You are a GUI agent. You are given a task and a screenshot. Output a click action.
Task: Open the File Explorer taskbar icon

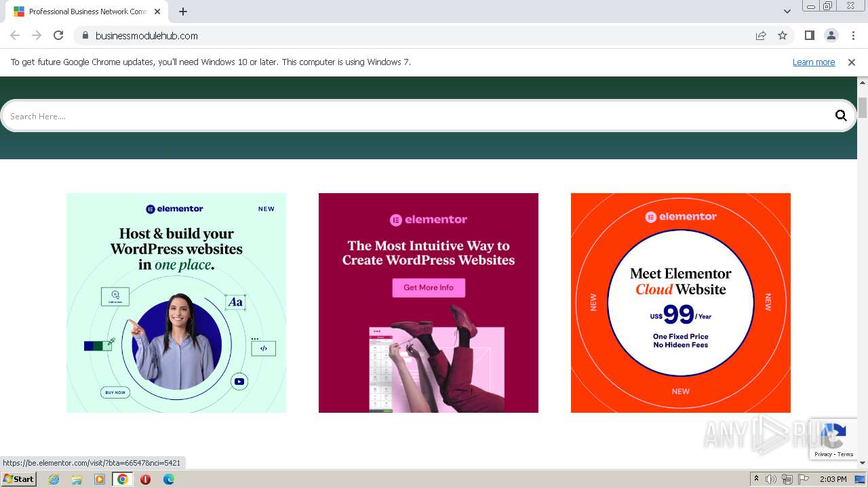[x=77, y=479]
